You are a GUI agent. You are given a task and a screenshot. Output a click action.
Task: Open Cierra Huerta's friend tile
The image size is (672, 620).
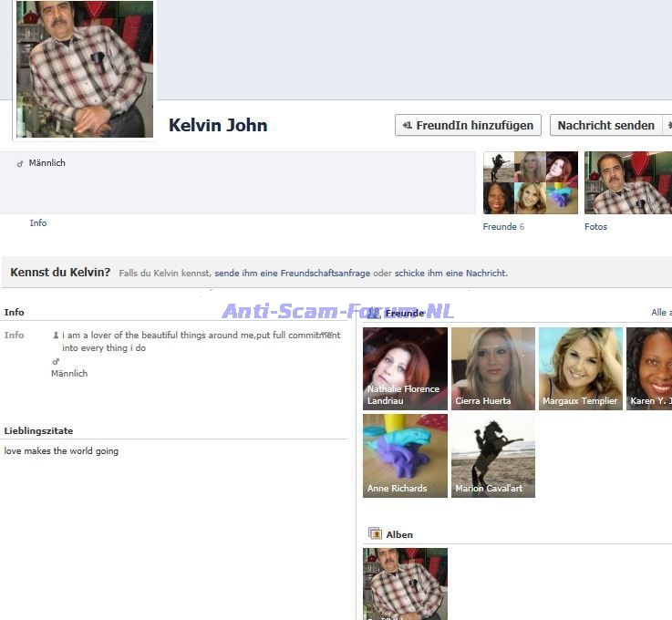[492, 368]
